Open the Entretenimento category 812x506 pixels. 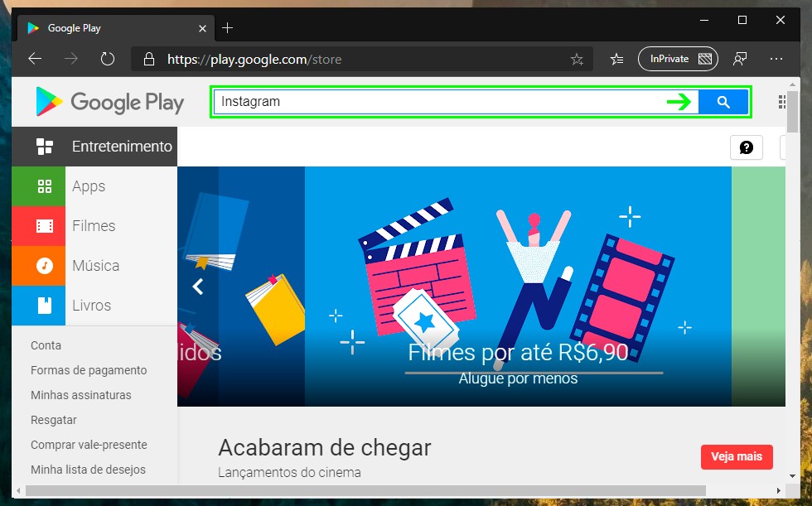94,147
